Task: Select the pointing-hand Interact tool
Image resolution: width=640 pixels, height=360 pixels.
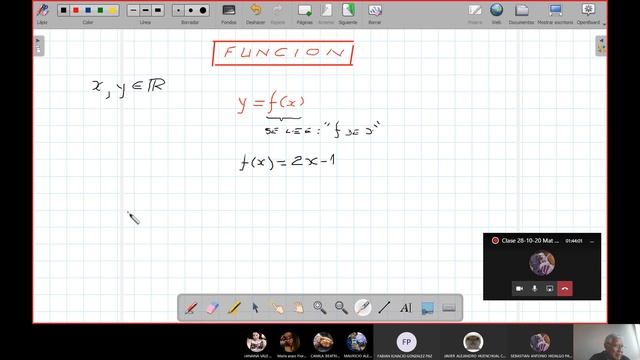Action: (277, 308)
